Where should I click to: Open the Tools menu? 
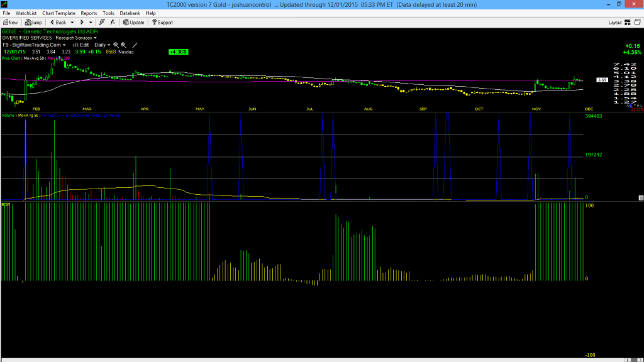tap(108, 13)
